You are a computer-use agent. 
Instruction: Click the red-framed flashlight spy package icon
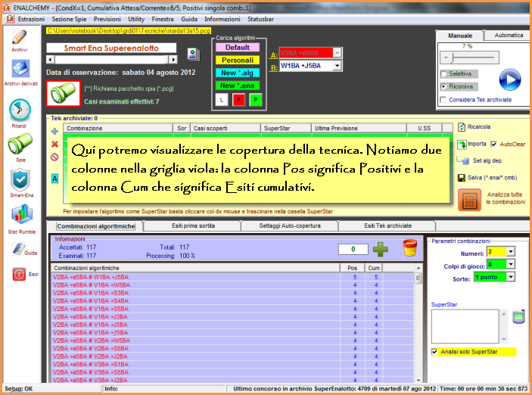coord(64,93)
